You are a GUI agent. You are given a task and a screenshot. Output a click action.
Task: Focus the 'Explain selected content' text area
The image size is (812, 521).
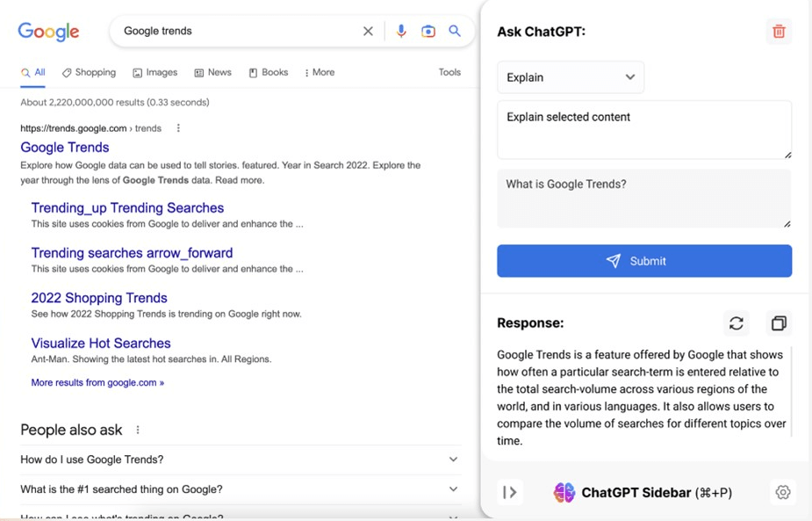(644, 130)
